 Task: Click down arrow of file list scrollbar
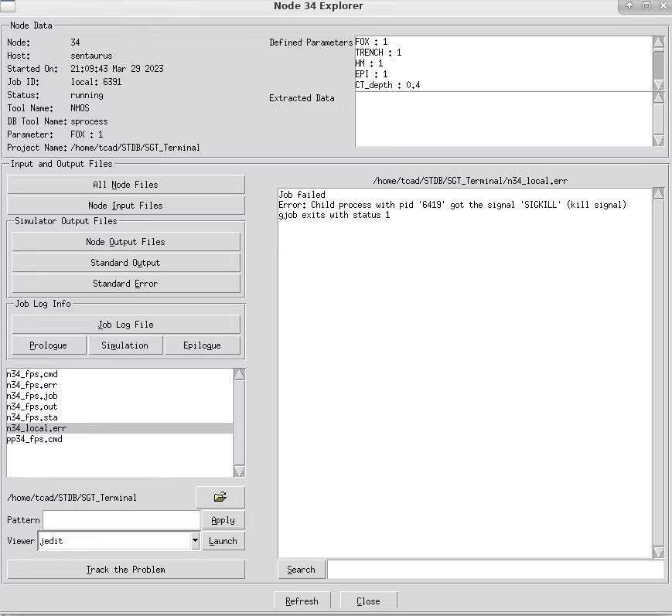(240, 471)
